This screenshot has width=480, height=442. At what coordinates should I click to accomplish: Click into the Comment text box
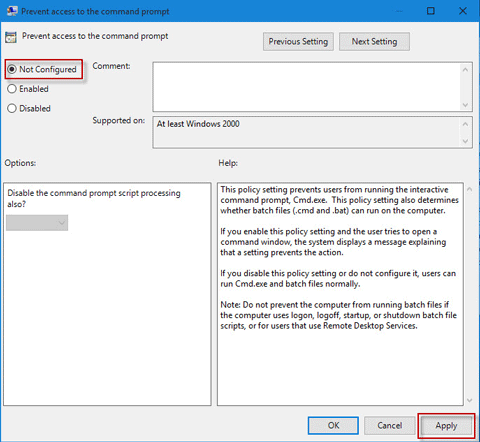pyautogui.click(x=307, y=87)
